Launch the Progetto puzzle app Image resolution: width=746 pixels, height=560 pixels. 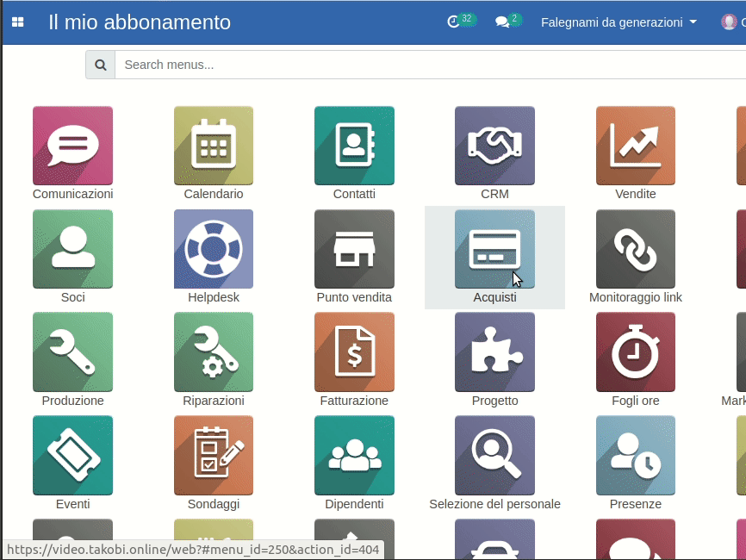[x=494, y=352]
